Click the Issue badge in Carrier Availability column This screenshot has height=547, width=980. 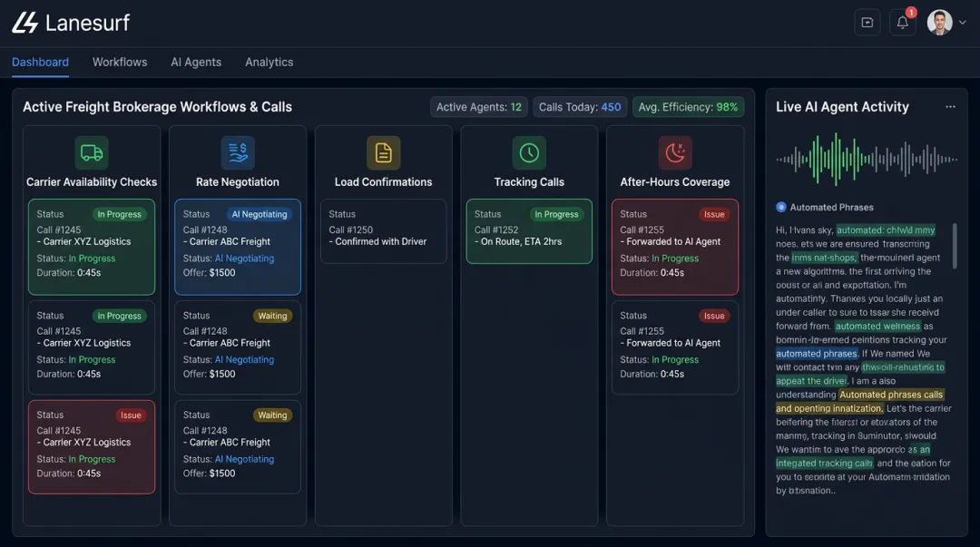tap(131, 415)
